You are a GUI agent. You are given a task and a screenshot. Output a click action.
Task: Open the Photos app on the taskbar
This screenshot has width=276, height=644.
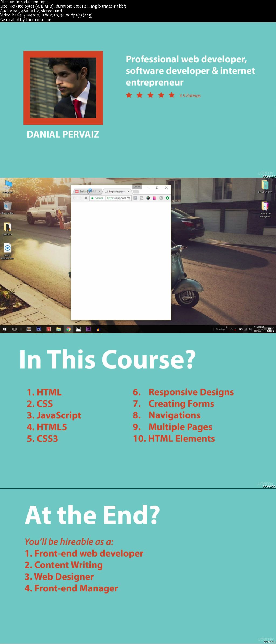pyautogui.click(x=78, y=329)
